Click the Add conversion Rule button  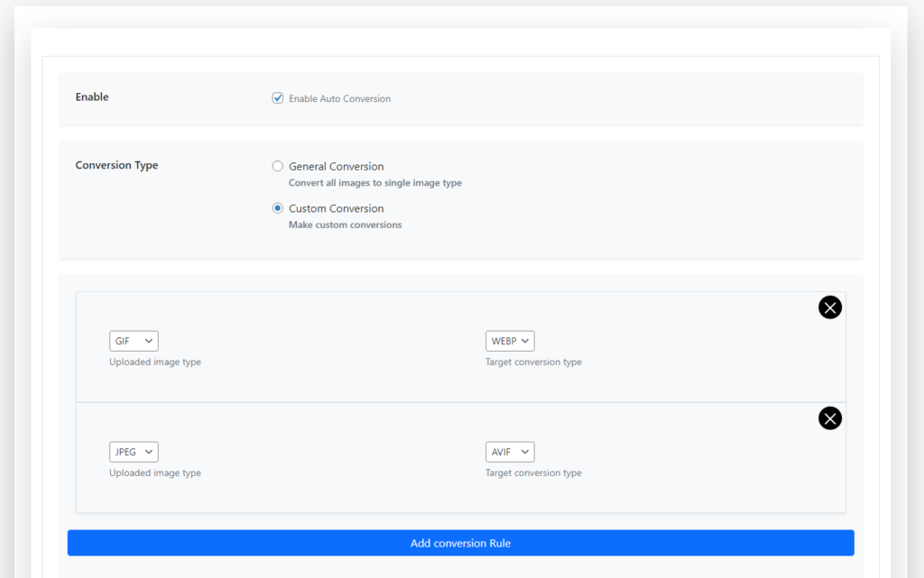click(461, 542)
